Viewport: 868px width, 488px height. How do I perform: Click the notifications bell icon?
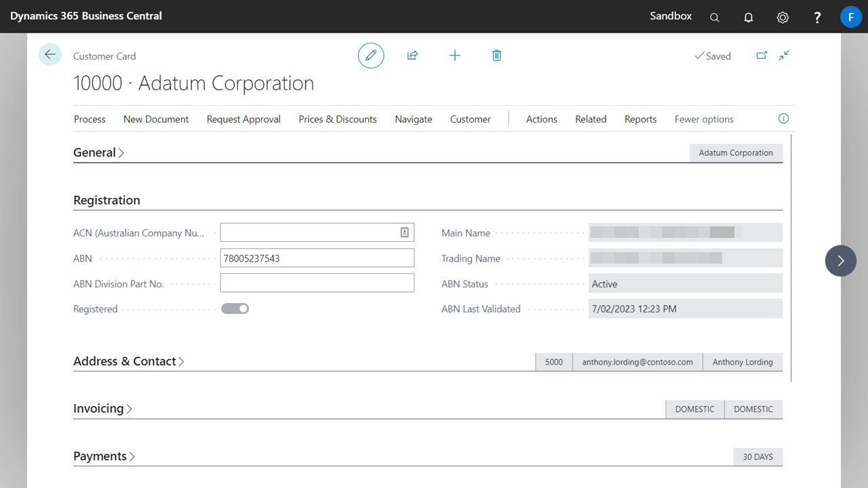pos(749,17)
